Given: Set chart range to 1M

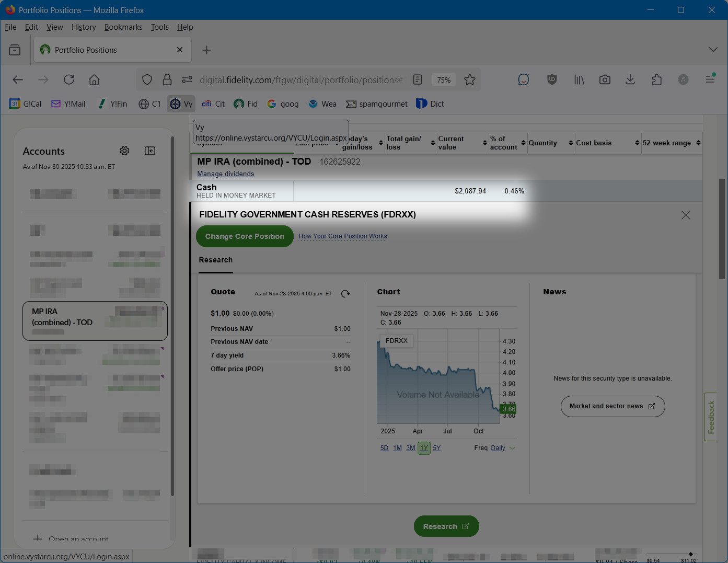Looking at the screenshot, I should pyautogui.click(x=398, y=448).
